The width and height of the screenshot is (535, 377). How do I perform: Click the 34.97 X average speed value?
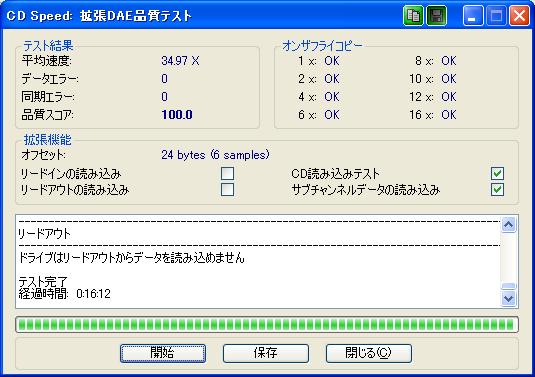click(x=180, y=61)
